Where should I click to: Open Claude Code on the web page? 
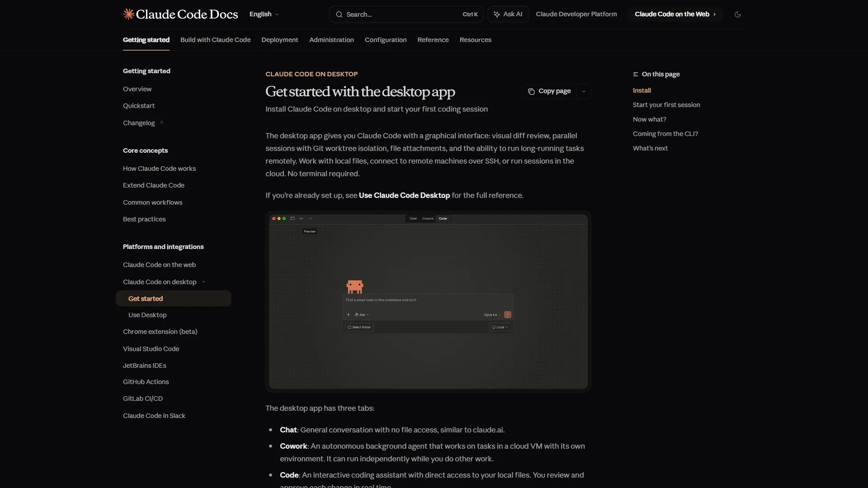coord(159,265)
